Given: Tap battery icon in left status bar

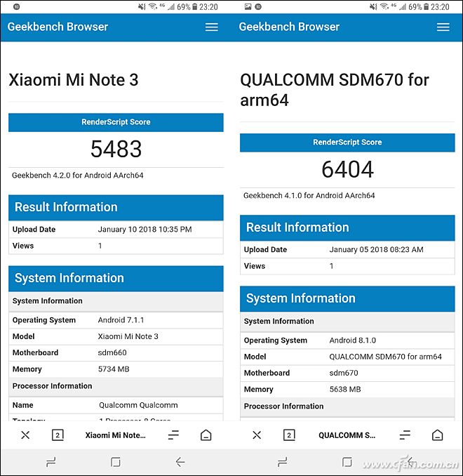Looking at the screenshot, I should pyautogui.click(x=195, y=7).
